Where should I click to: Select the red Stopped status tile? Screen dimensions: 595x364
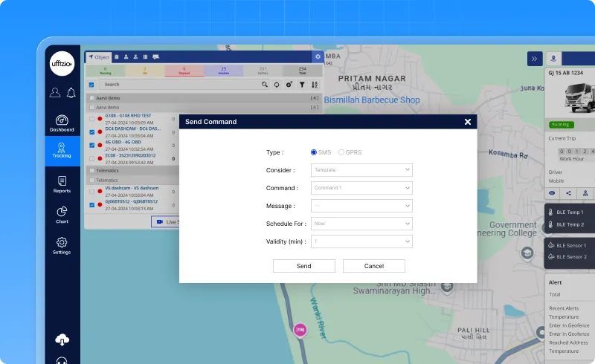coord(184,71)
